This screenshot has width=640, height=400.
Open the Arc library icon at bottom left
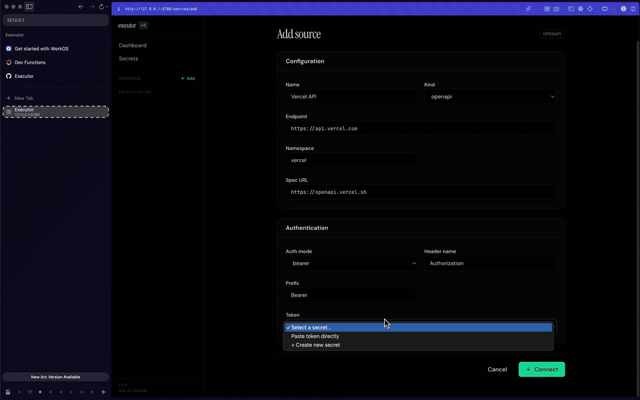click(8, 392)
